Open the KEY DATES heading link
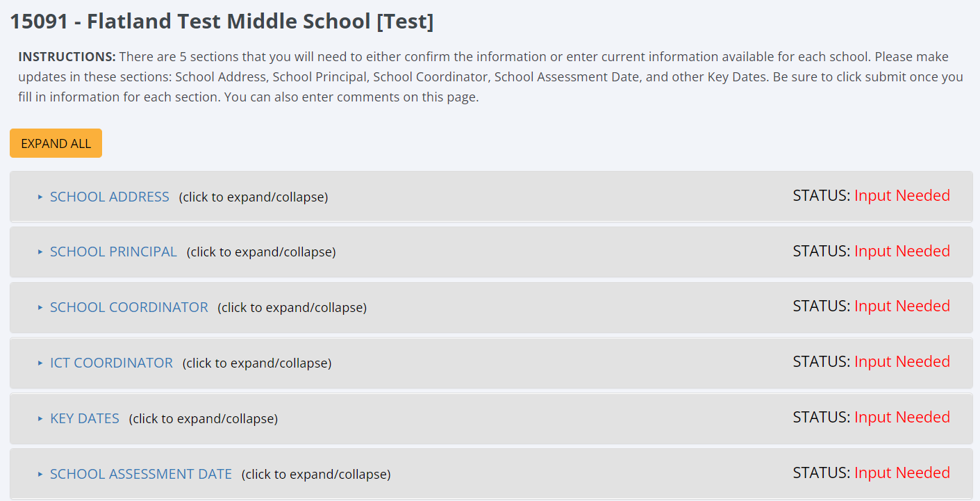980x501 pixels. tap(85, 418)
